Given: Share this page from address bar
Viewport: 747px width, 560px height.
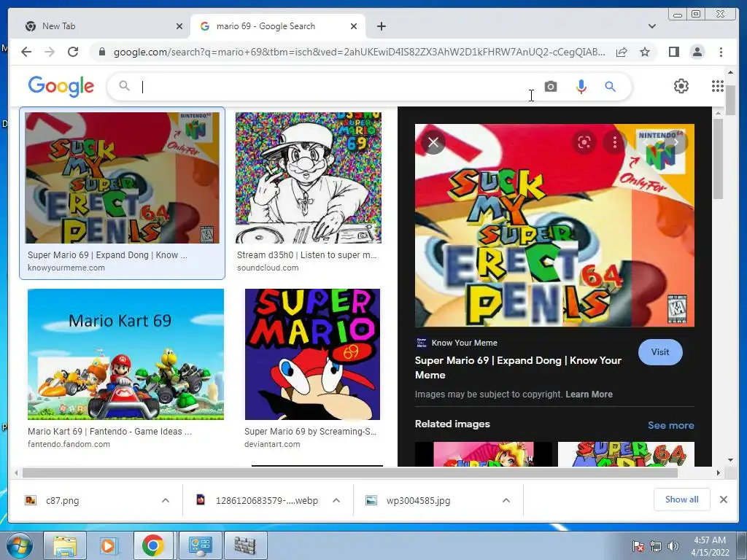Looking at the screenshot, I should (622, 52).
